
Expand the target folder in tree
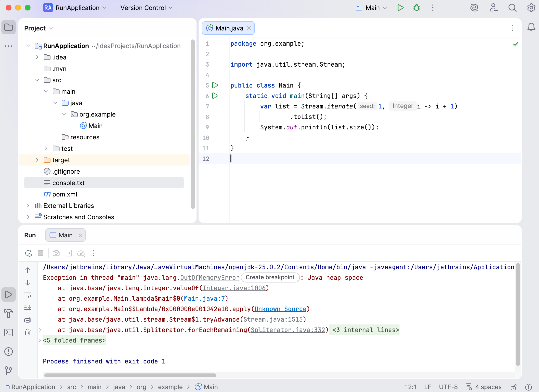click(x=37, y=160)
